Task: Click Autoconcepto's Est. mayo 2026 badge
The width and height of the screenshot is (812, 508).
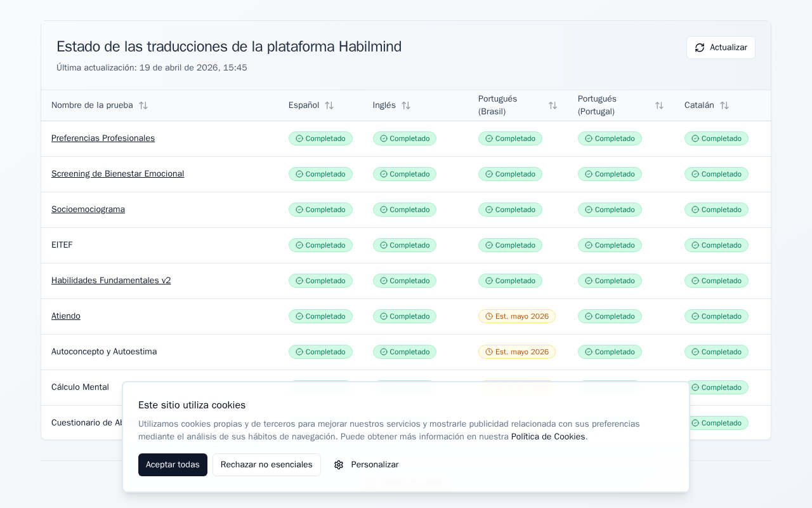Action: click(516, 352)
